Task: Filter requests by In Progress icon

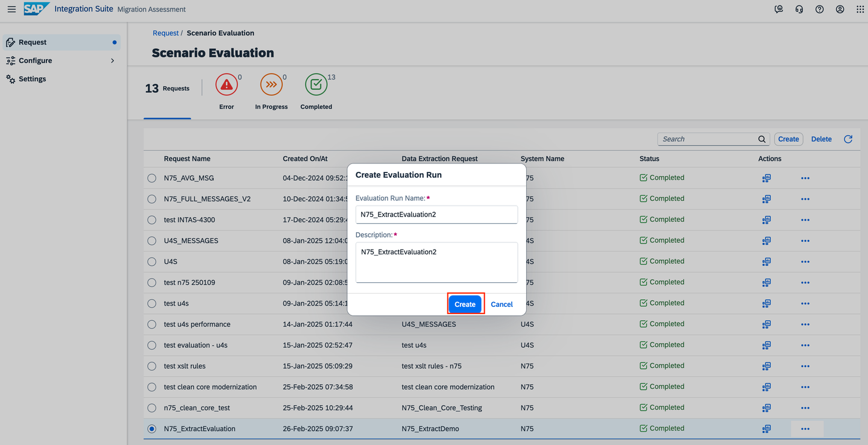Action: point(271,85)
